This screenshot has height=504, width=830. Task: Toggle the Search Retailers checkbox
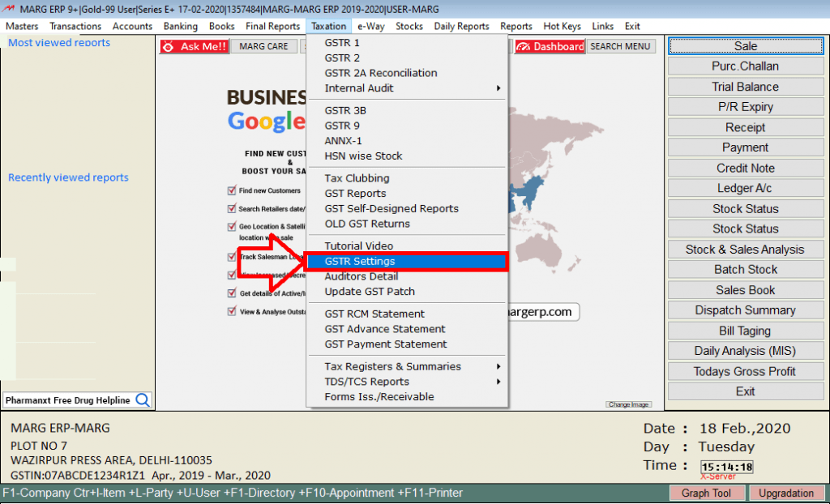[x=231, y=208]
